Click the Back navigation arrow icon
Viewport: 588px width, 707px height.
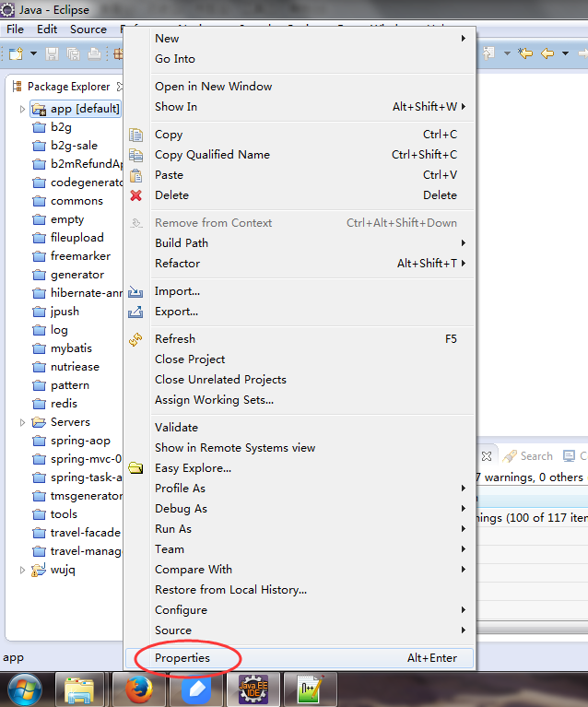tap(547, 53)
